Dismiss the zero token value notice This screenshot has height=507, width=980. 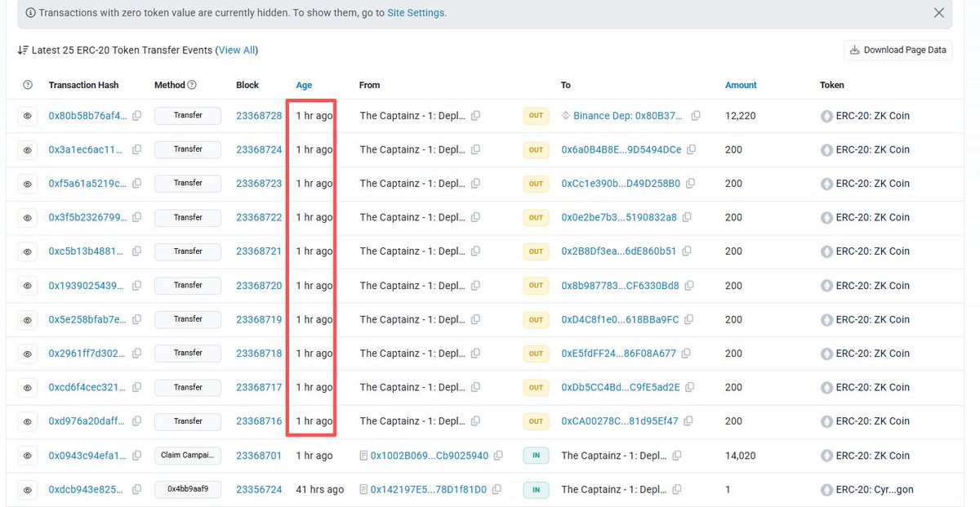tap(938, 12)
